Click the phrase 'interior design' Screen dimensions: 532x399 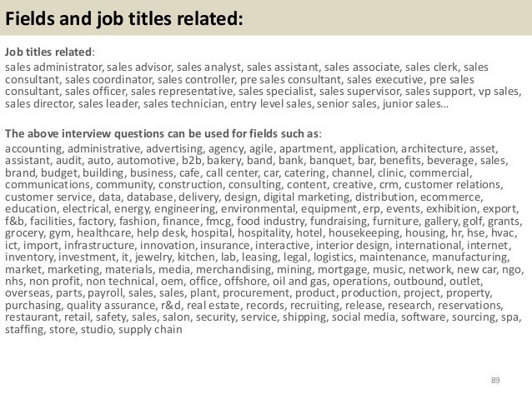click(x=353, y=245)
